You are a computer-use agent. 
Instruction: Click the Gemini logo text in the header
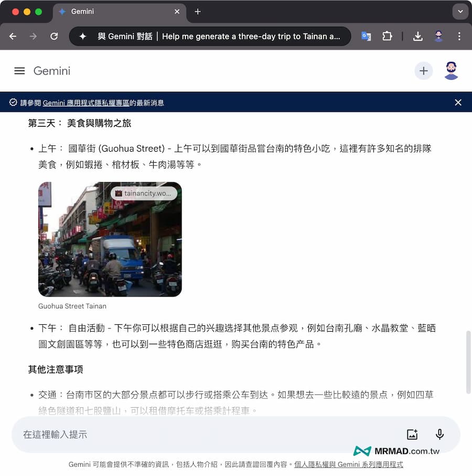pos(52,71)
